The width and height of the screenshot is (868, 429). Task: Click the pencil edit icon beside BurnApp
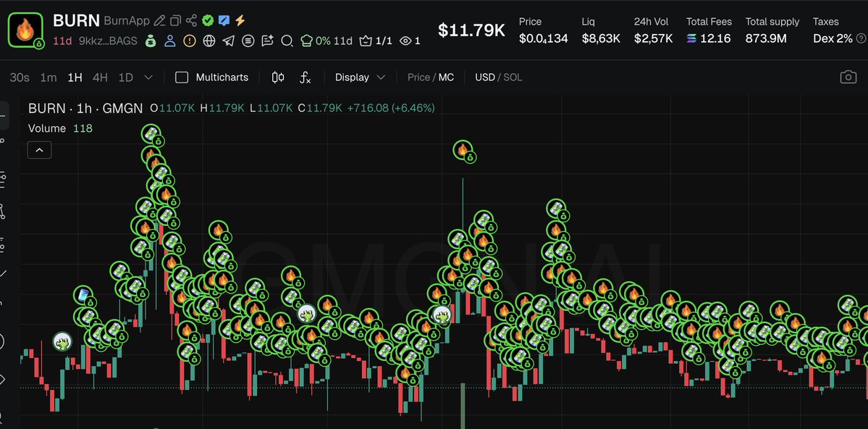pyautogui.click(x=159, y=21)
